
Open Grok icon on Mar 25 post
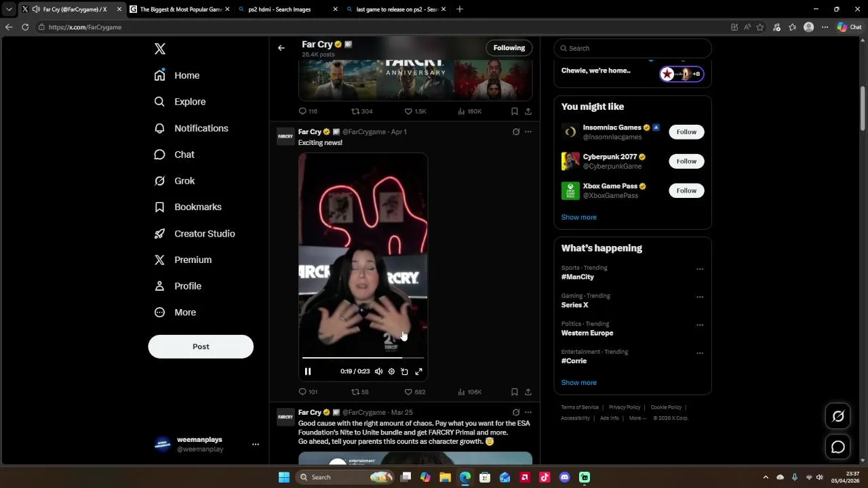(516, 412)
